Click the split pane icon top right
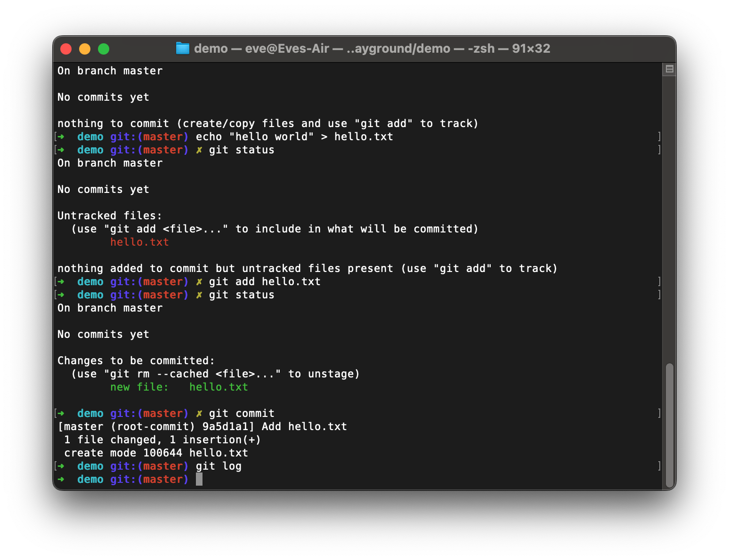Screen dimensions: 729x560 (x=669, y=69)
